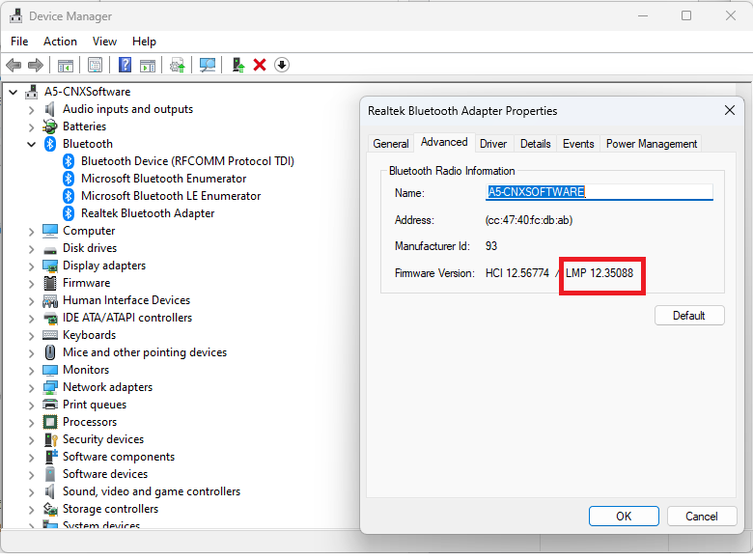Click the Display adapters icon
The width and height of the screenshot is (753, 560).
[x=50, y=266]
